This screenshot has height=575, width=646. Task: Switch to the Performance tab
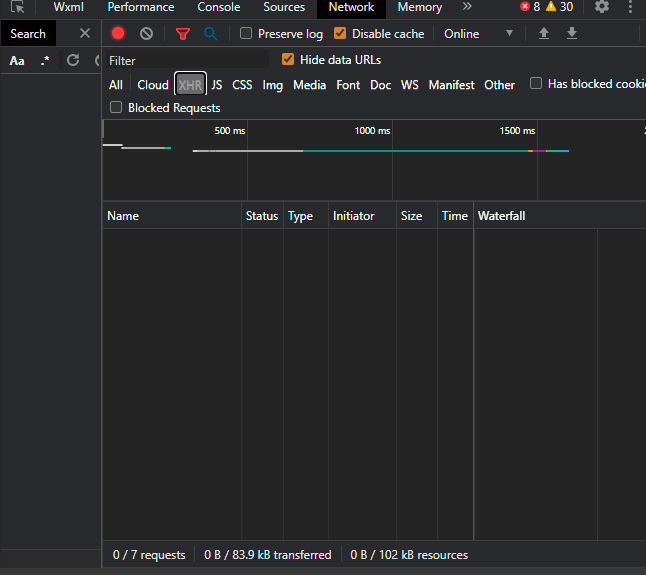[141, 7]
